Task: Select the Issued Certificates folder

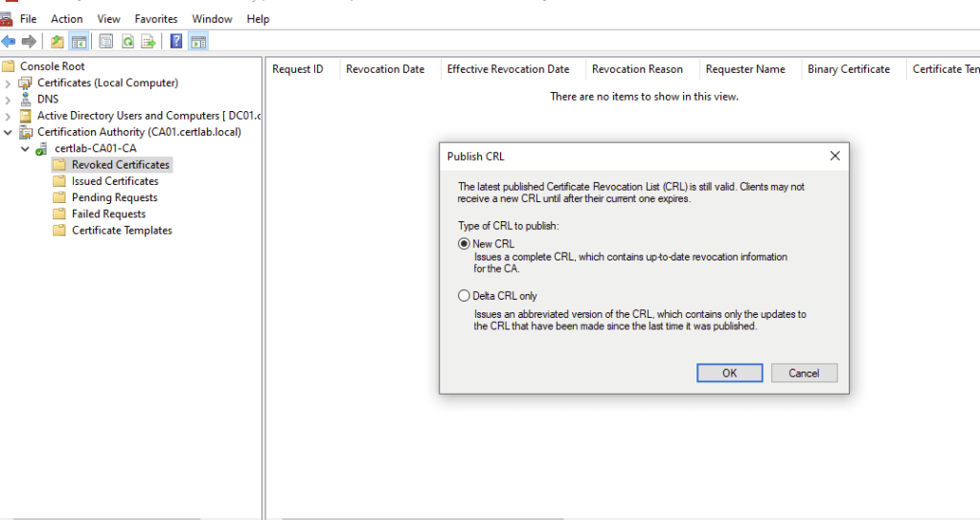Action: [115, 181]
